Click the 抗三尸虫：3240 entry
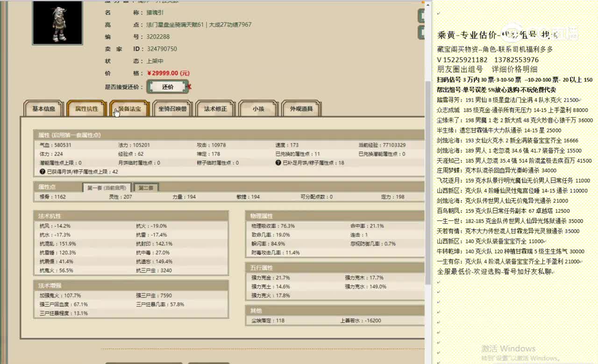This screenshot has width=598, height=364. (x=154, y=270)
